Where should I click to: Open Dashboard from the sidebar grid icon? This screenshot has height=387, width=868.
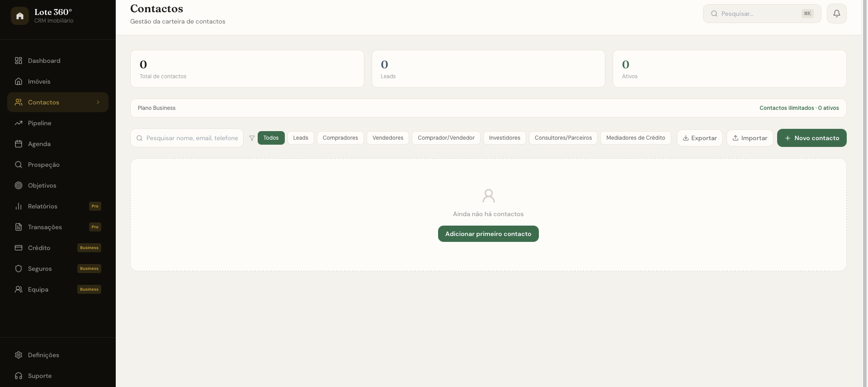(x=19, y=61)
